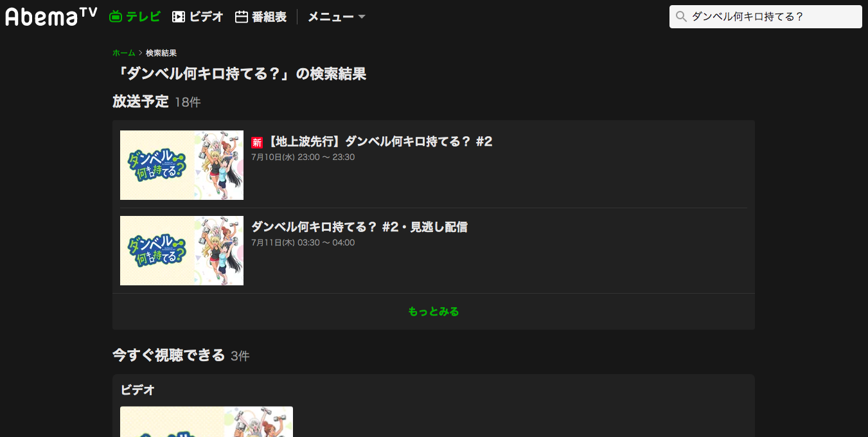Viewport: 868px width, 437px height.
Task: Go to ホーム via breadcrumb link
Action: [124, 53]
